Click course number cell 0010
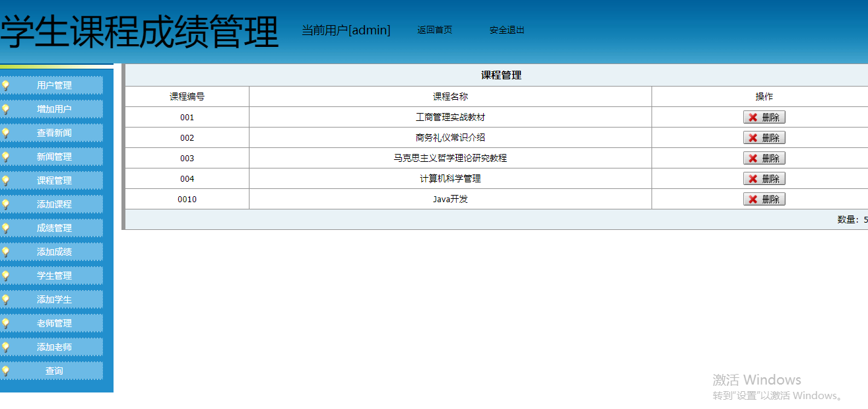868x409 pixels. [187, 199]
